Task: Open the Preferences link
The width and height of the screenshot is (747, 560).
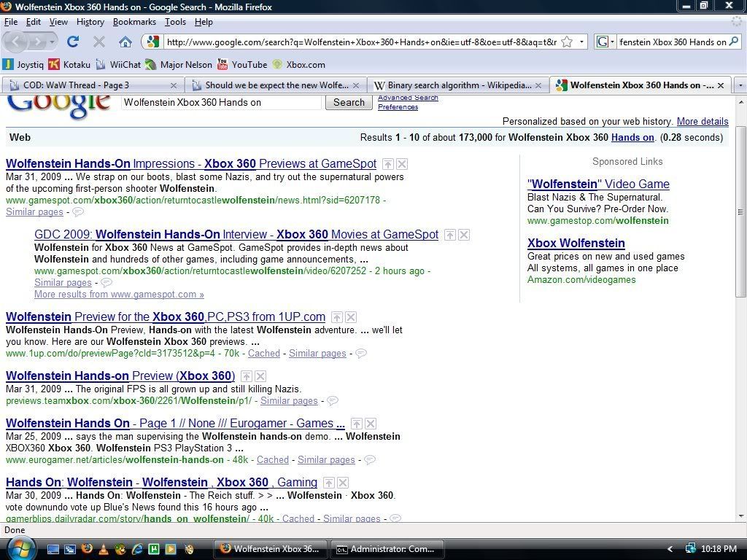Action: click(x=398, y=107)
